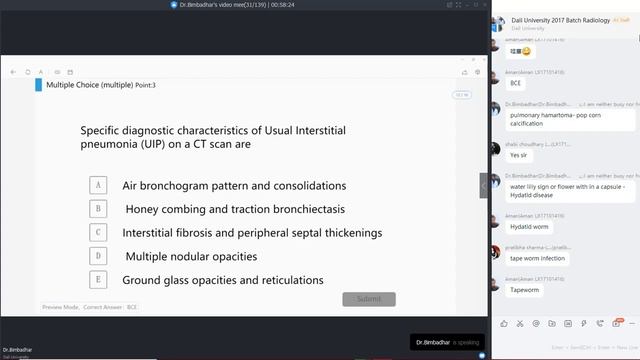Click the layout icon in meeting title bar
The width and height of the screenshot is (640, 360).
449,5
